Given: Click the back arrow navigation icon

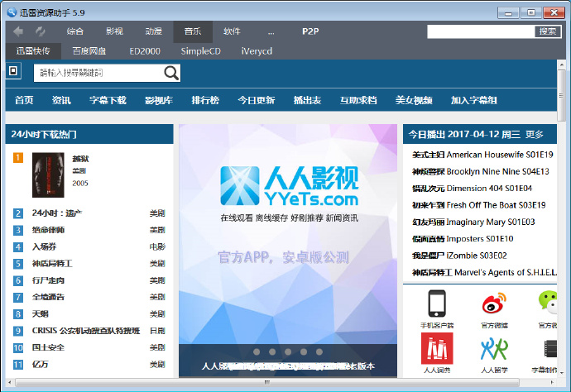Looking at the screenshot, I should [18, 31].
